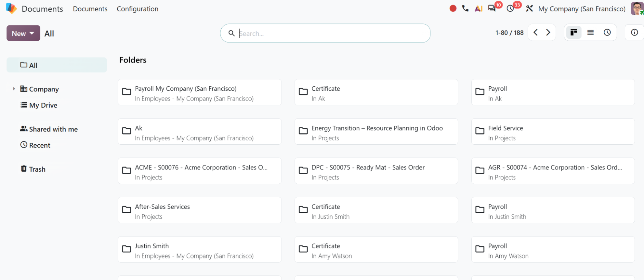Image resolution: width=644 pixels, height=280 pixels.
Task: Click the search magnifier icon
Action: click(x=231, y=33)
